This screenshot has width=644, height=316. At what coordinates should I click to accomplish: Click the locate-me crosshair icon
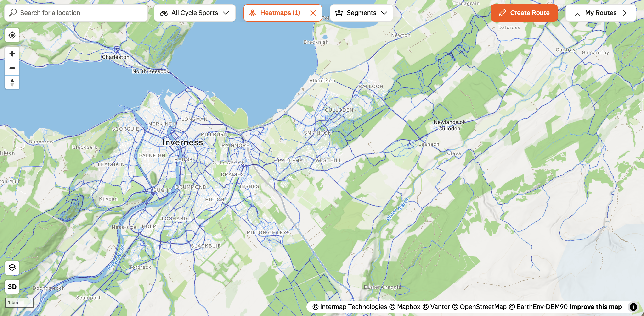pyautogui.click(x=12, y=35)
